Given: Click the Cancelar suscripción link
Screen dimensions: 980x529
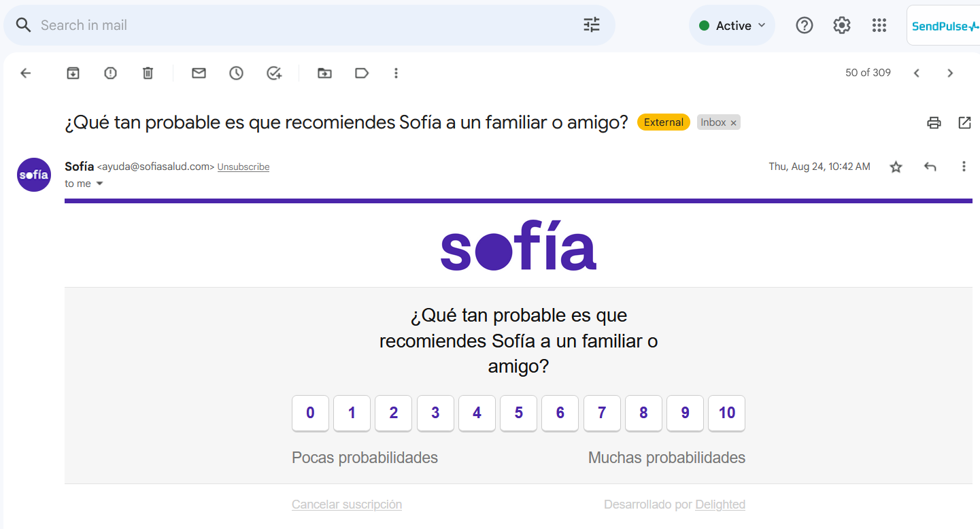Looking at the screenshot, I should [347, 505].
